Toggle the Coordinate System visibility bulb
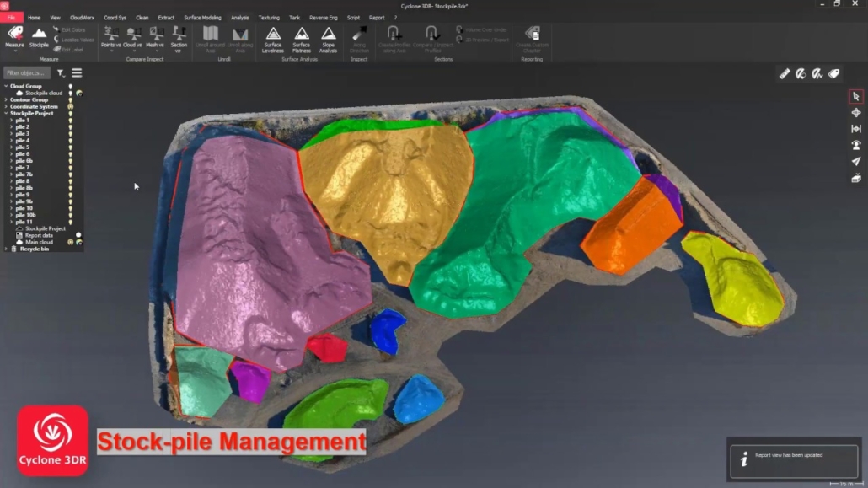 pyautogui.click(x=71, y=106)
